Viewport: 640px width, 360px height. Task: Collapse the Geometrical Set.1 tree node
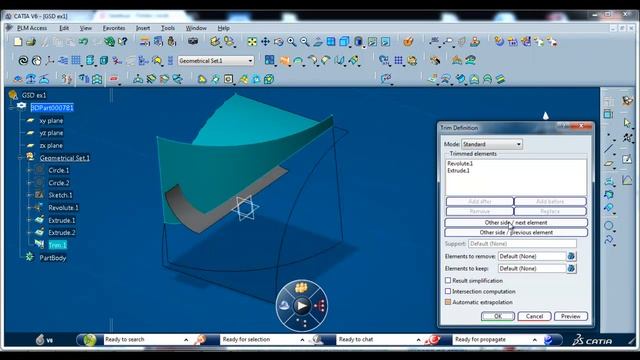coord(20,158)
